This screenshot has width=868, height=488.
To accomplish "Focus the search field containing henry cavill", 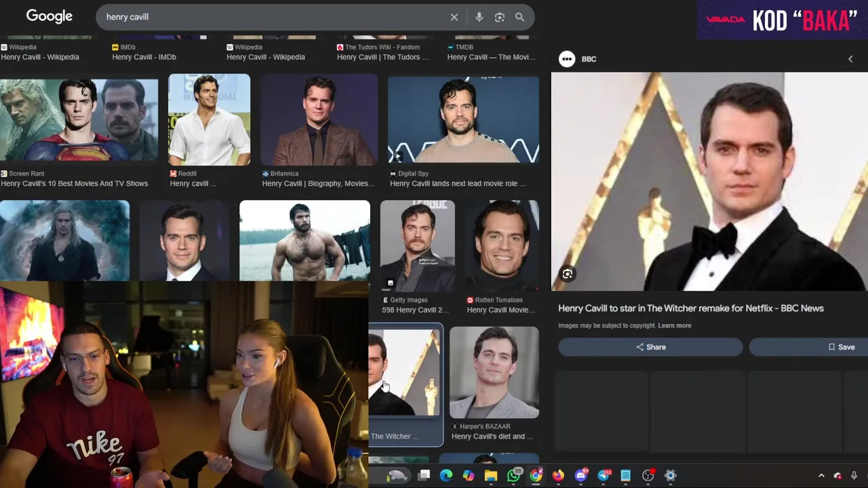I will [x=271, y=17].
